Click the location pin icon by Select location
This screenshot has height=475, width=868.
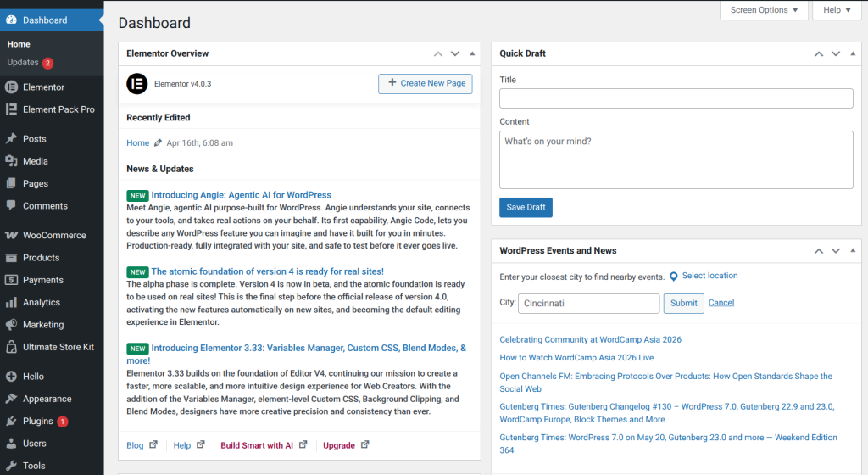click(x=674, y=277)
